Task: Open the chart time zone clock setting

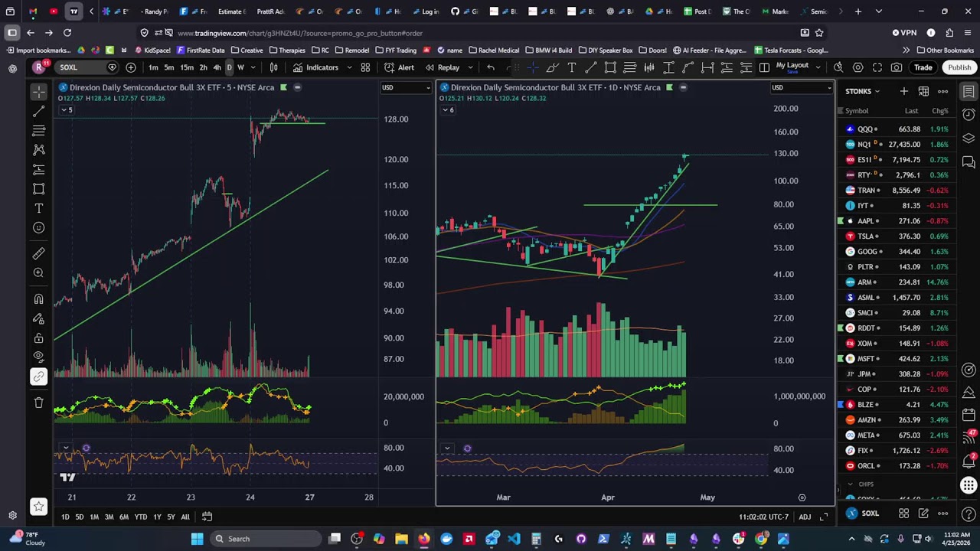Action: (763, 517)
